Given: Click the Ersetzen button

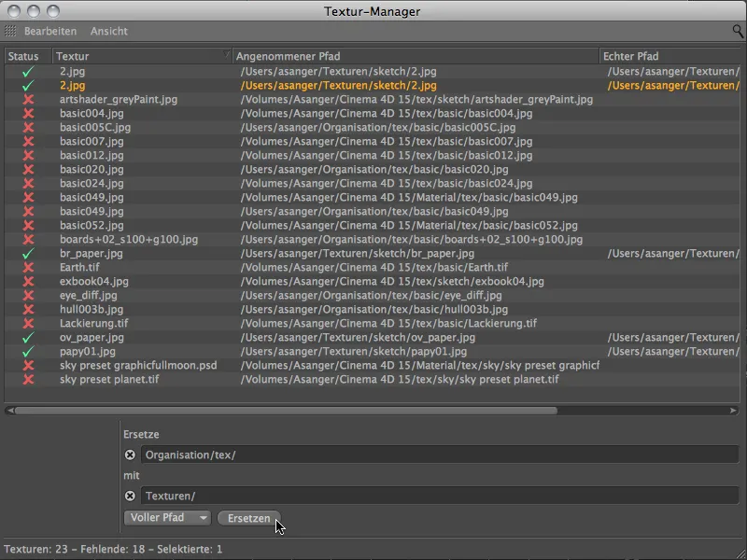Looking at the screenshot, I should click(249, 518).
